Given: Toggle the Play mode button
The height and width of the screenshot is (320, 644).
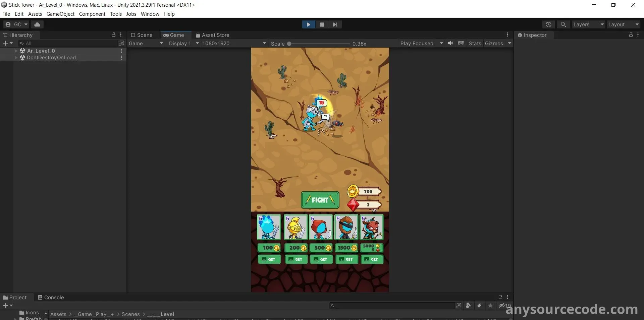Looking at the screenshot, I should click(x=308, y=24).
